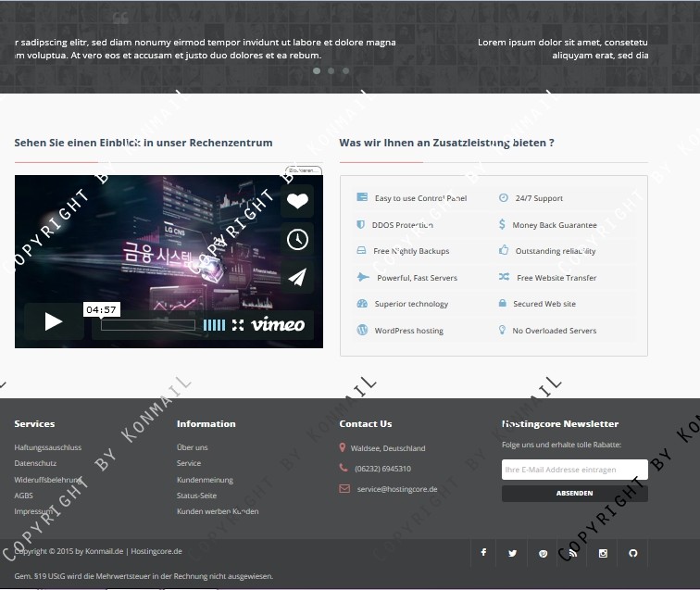The width and height of the screenshot is (700, 590).
Task: Adjust the video volume bars
Action: coord(214,325)
